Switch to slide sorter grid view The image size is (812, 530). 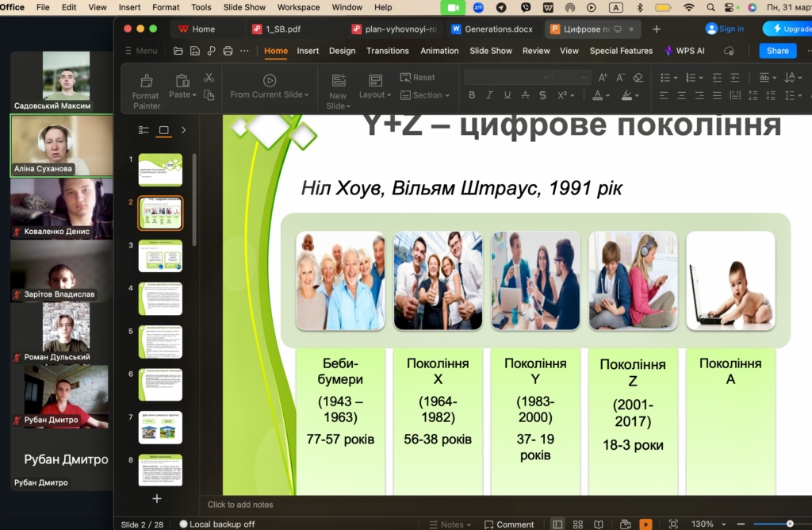point(580,524)
